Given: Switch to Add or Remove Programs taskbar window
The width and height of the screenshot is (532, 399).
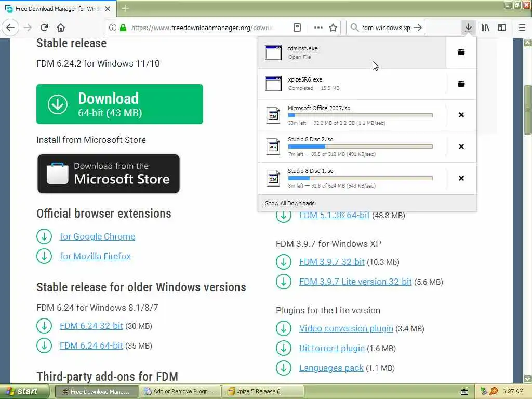Looking at the screenshot, I should (x=179, y=392).
